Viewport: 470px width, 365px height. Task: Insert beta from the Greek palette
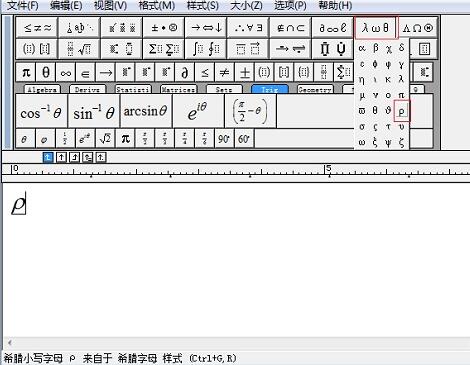point(375,48)
